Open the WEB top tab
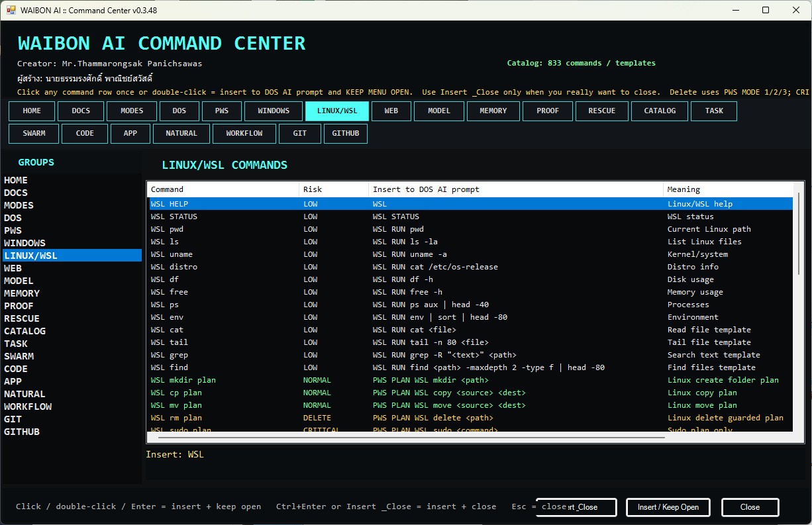Image resolution: width=812 pixels, height=525 pixels. click(391, 111)
